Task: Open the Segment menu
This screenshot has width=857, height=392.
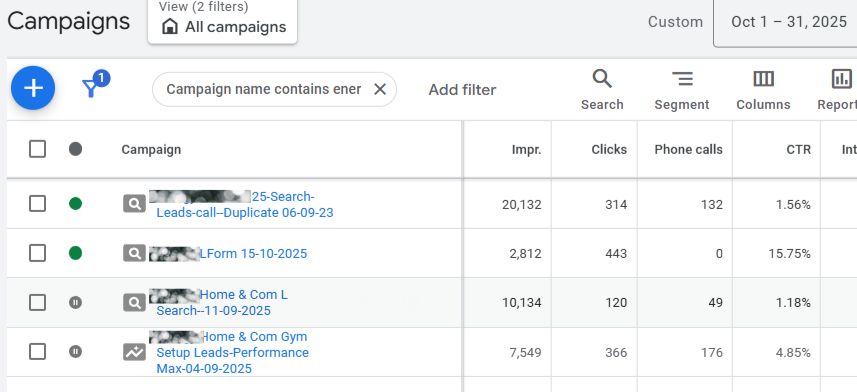Action: [682, 90]
